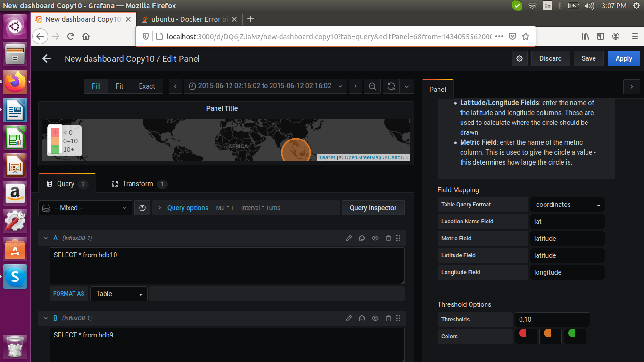
Task: Shift time range forward with right arrow
Action: [x=355, y=86]
